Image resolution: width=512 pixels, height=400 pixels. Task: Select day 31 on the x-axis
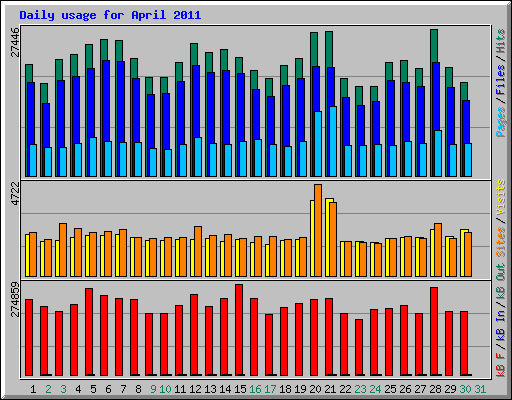[480, 389]
